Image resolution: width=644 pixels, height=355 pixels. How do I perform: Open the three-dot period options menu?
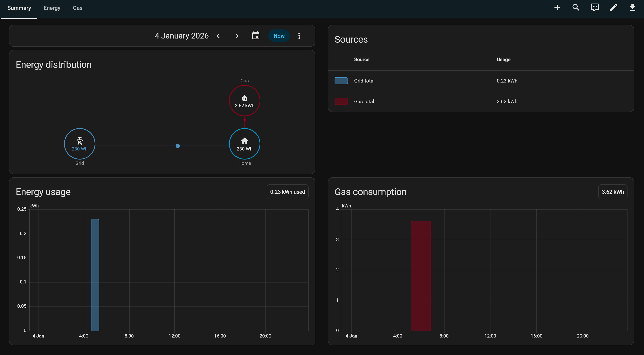point(299,36)
